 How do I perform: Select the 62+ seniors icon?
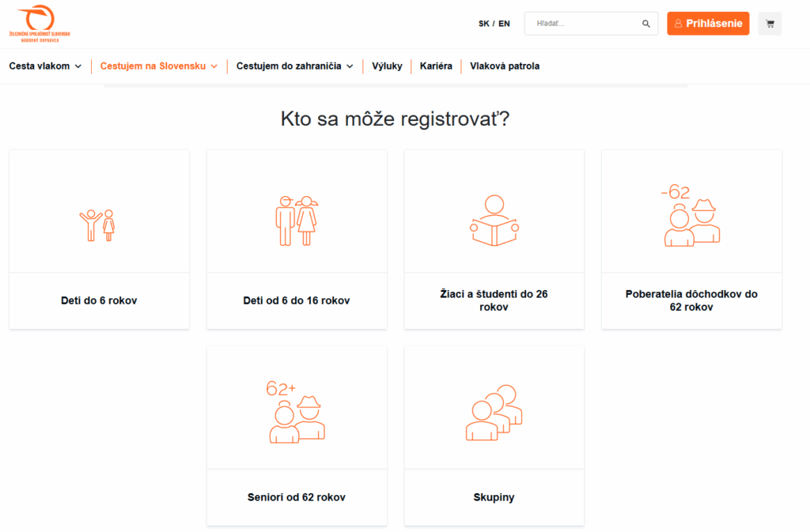point(296,412)
